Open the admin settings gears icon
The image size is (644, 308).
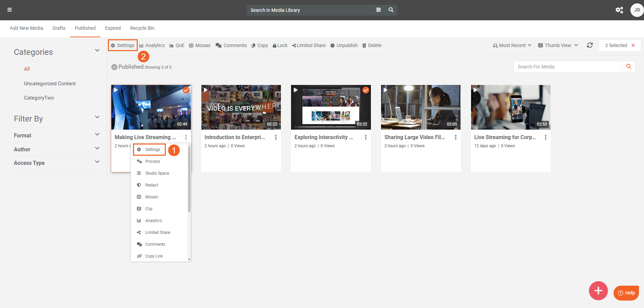click(619, 10)
